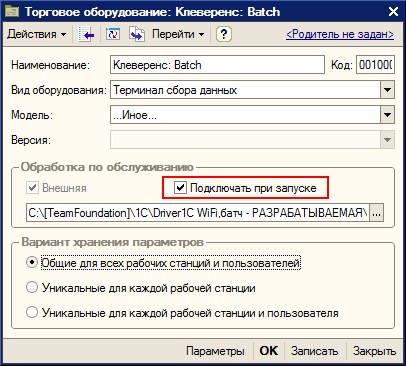406x366 pixels.
Task: Click the Родитель не задан link
Action: click(340, 34)
